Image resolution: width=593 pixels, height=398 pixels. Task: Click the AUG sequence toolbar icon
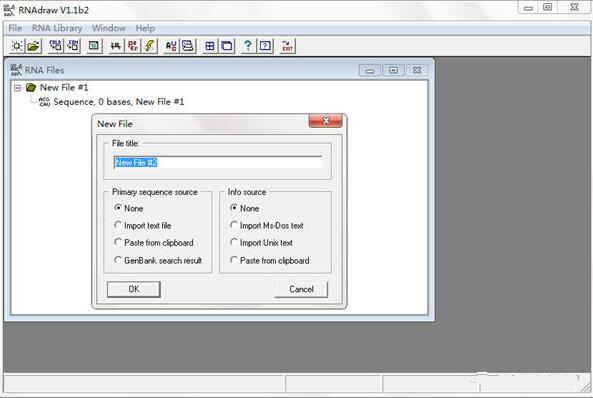pyautogui.click(x=171, y=46)
